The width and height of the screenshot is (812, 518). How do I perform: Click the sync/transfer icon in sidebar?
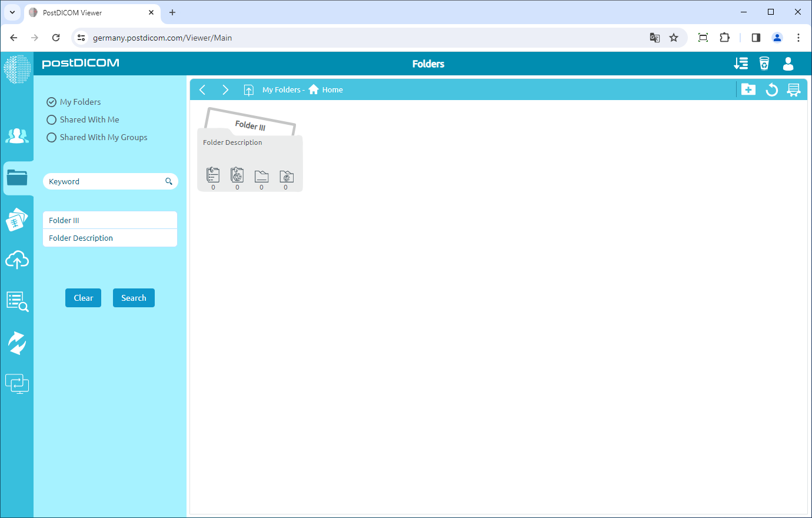(17, 342)
